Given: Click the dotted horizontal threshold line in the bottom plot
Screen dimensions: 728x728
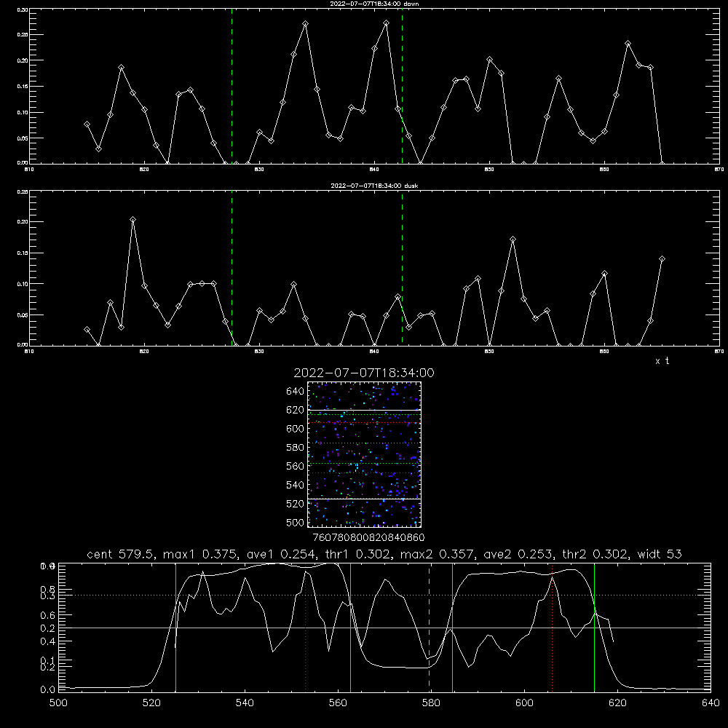Looking at the screenshot, I should 384,596.
